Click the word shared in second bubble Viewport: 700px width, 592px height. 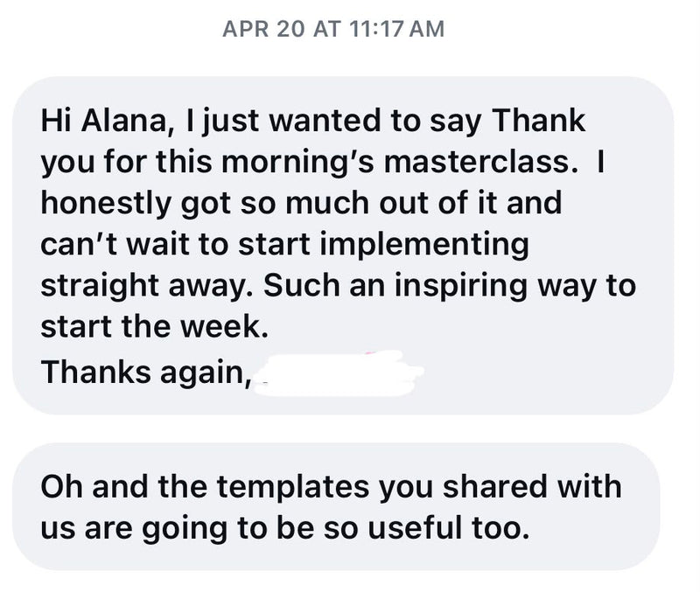(495, 487)
